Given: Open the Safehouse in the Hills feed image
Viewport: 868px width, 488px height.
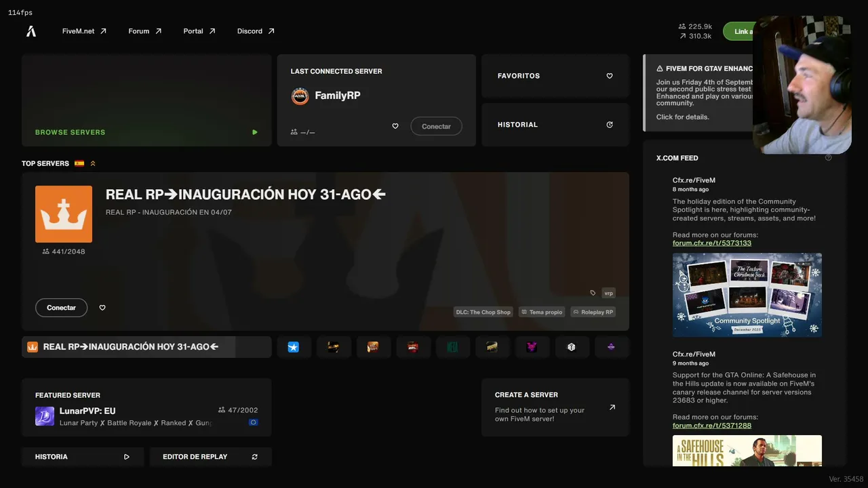Looking at the screenshot, I should [747, 451].
